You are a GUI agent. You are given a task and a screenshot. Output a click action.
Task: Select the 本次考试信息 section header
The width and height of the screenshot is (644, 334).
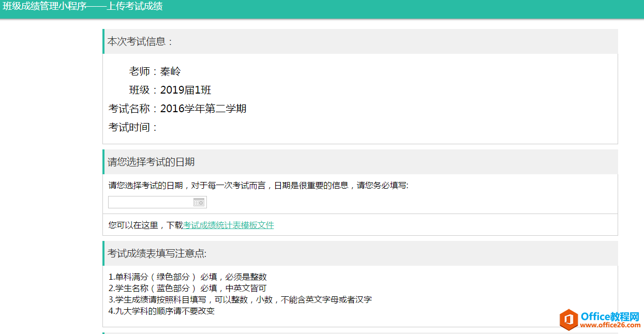click(x=140, y=42)
